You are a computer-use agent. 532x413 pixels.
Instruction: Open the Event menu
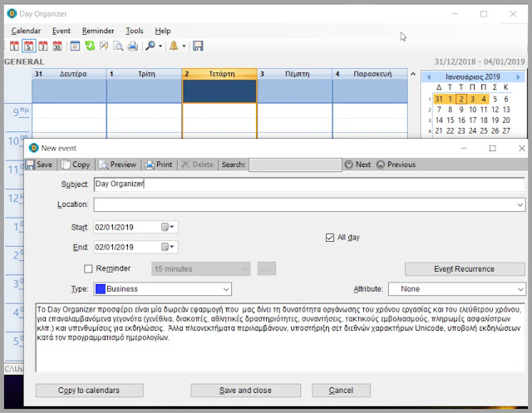[x=61, y=31]
